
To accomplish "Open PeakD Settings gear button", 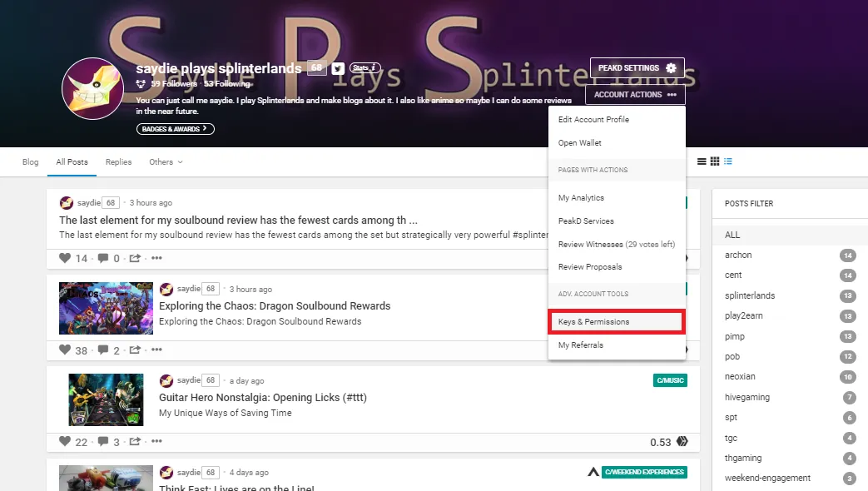I will [637, 68].
